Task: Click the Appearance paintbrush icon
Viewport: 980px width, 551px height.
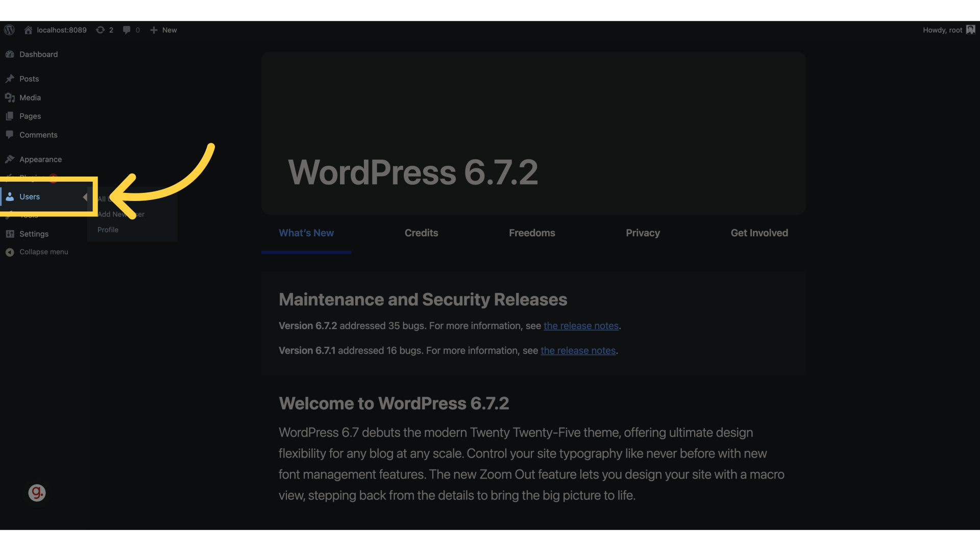Action: (x=10, y=159)
